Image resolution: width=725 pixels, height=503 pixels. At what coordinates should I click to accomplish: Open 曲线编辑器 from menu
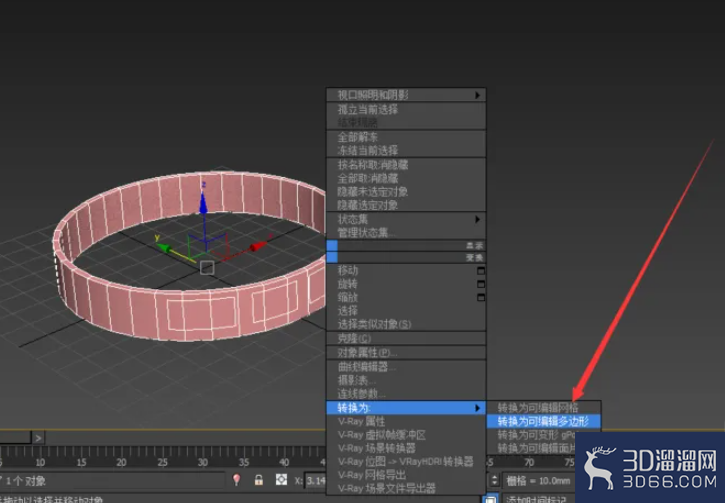[x=366, y=367]
